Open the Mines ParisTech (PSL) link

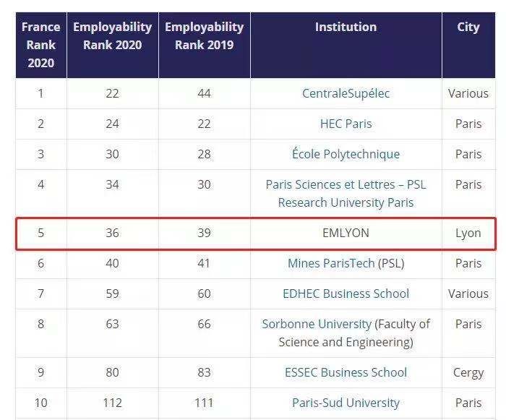346,263
